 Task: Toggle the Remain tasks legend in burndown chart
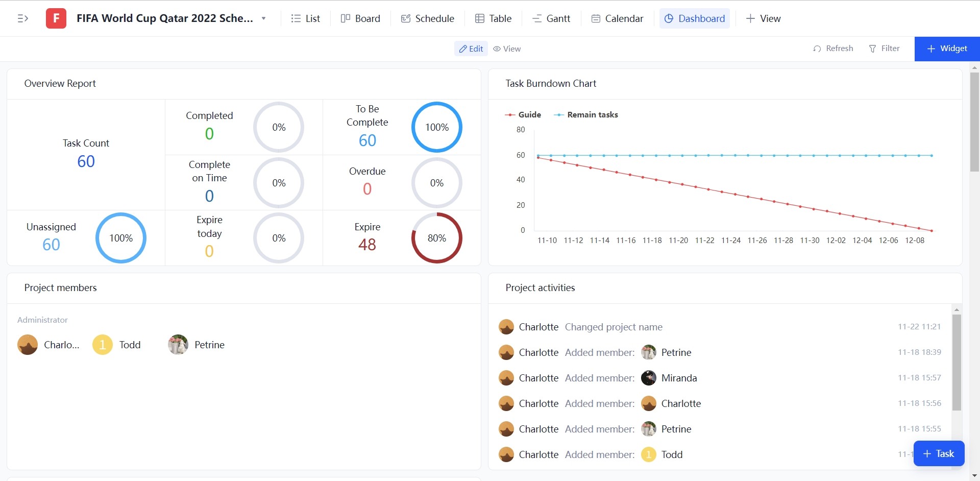coord(586,114)
